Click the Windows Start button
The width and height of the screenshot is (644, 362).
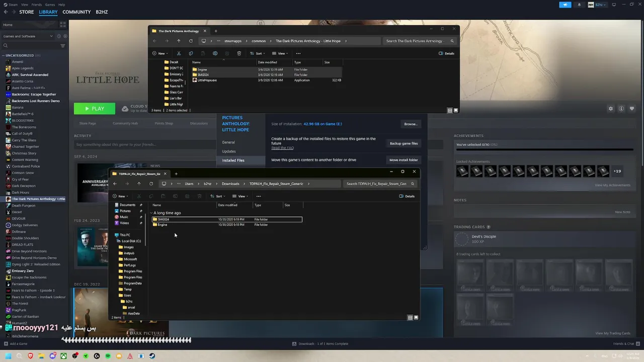coord(8,356)
